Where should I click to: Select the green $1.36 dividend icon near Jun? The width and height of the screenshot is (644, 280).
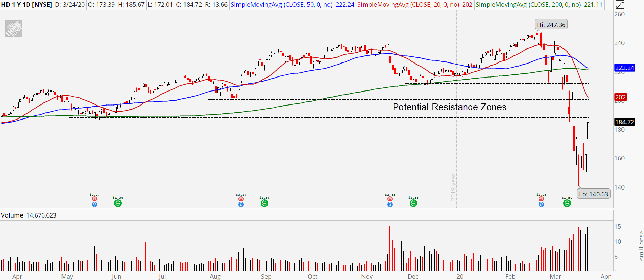(x=118, y=203)
